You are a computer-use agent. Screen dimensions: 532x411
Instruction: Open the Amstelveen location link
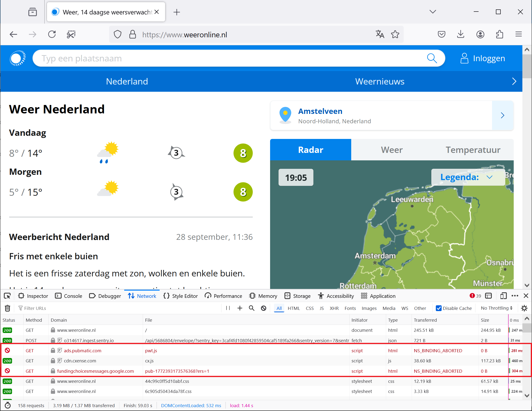(320, 111)
